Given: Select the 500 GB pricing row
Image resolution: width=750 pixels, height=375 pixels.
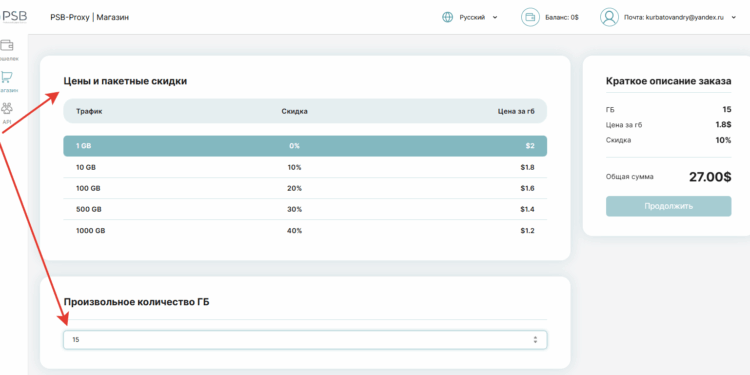Looking at the screenshot, I should (x=305, y=210).
